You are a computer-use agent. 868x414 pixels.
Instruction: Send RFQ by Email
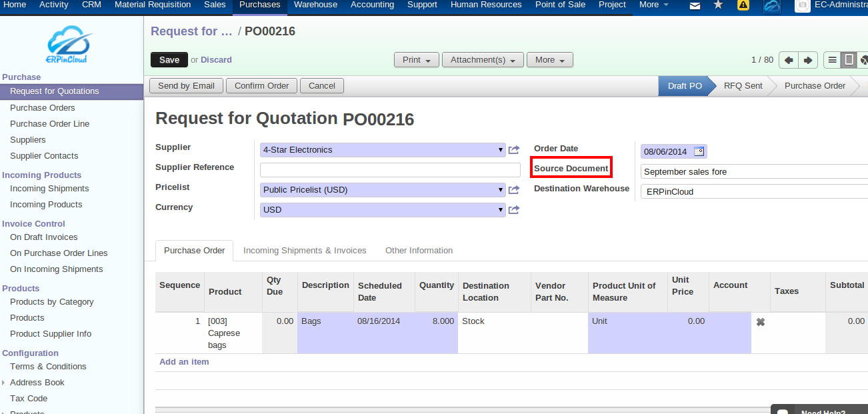(186, 86)
